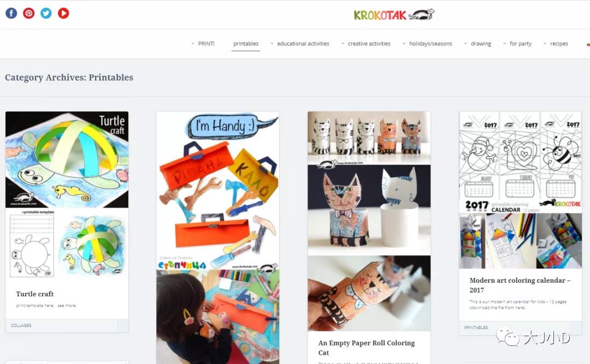The width and height of the screenshot is (590, 364).
Task: Open the PRINT! menu item
Action: tap(206, 44)
